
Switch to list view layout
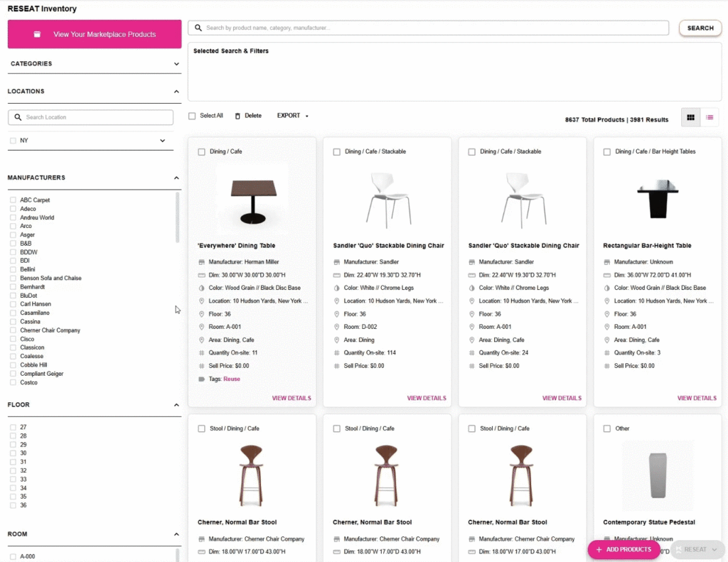[x=710, y=118]
